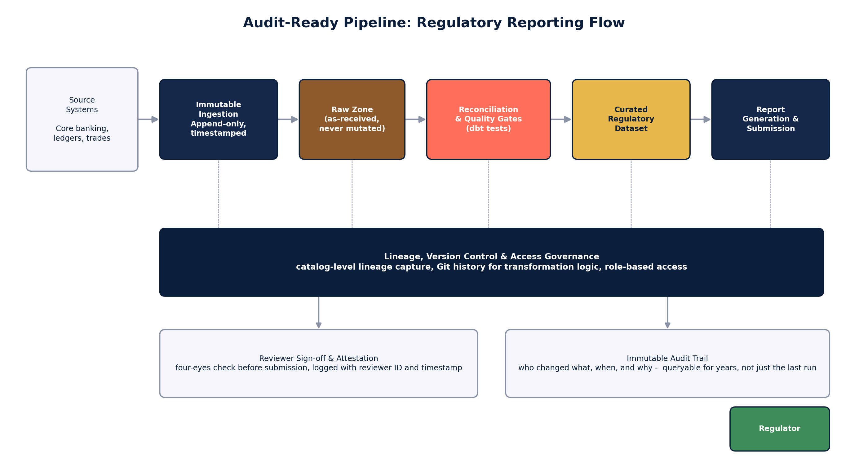Click the dotted line below Reconciliation & Quality Gates
Viewport: 868px width, 471px height.
click(x=488, y=194)
